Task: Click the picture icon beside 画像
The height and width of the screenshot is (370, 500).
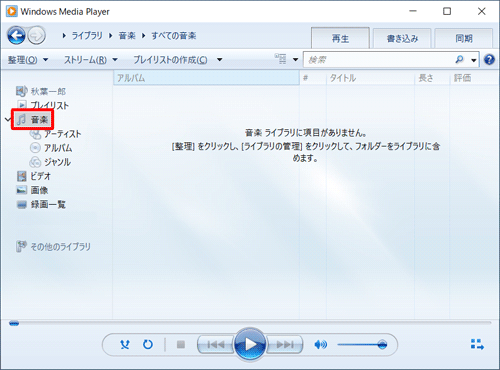Action: pyautogui.click(x=22, y=190)
